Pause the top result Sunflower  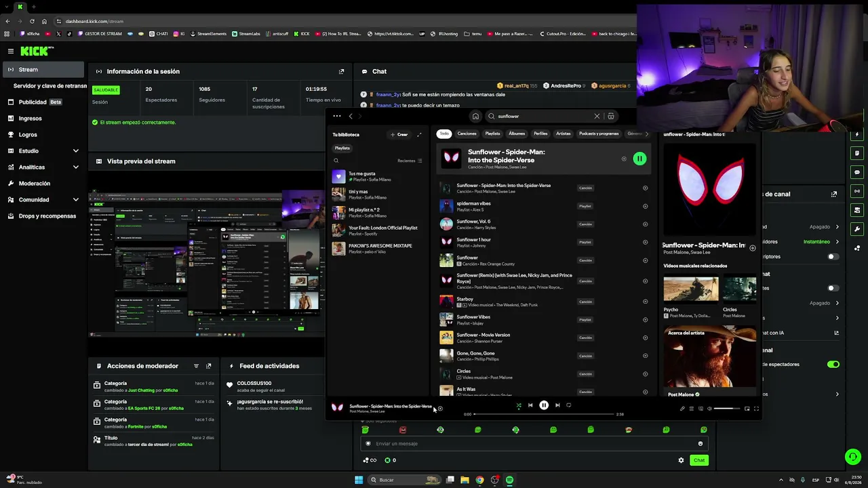tap(639, 159)
